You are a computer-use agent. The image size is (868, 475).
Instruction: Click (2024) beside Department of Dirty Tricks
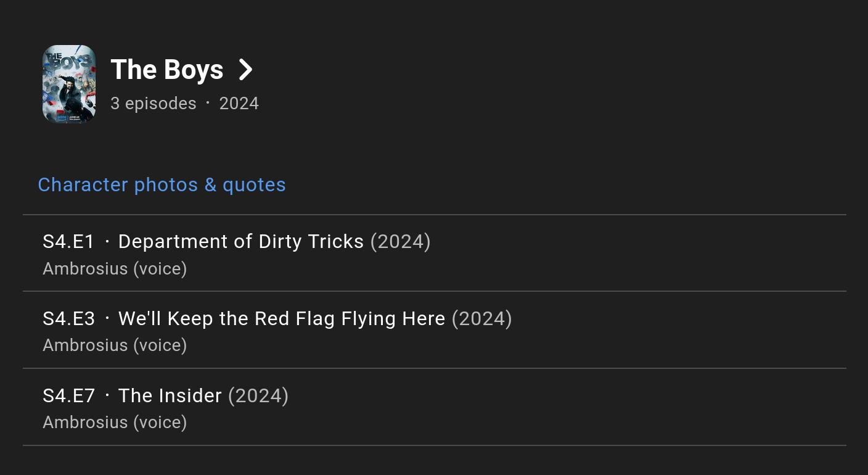401,241
